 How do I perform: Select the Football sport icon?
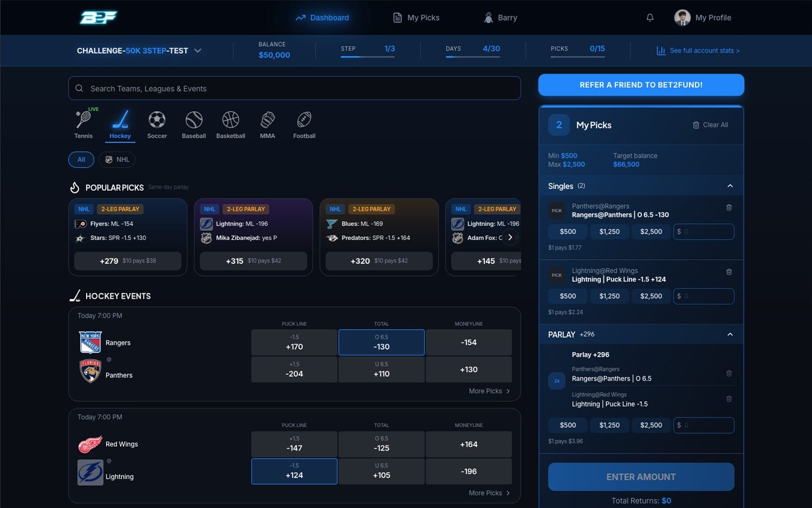pyautogui.click(x=304, y=125)
